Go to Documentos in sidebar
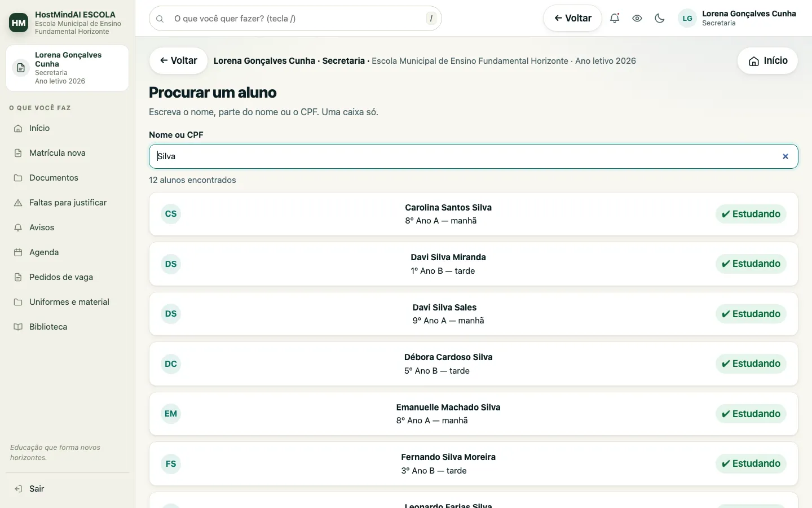The width and height of the screenshot is (812, 508). click(x=68, y=178)
